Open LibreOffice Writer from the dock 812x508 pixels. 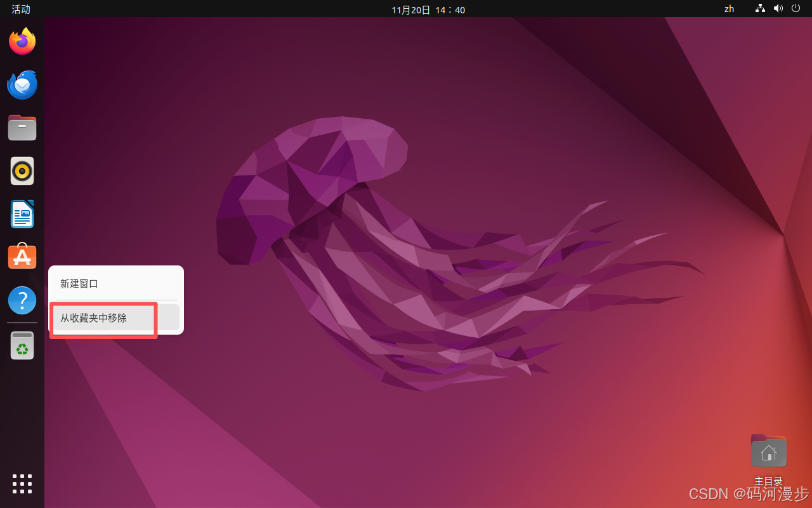coord(22,214)
